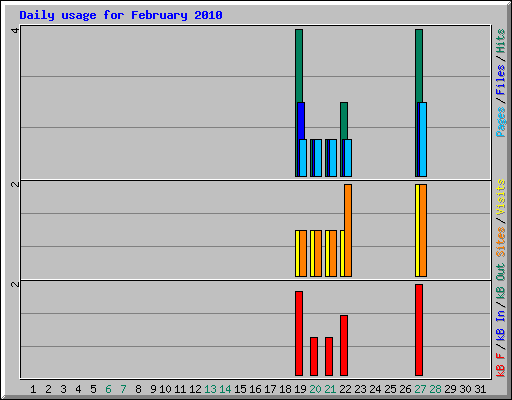Screen dimensions: 512x400
Task: Select the green Hits bar for day 22
Action: coord(344,121)
